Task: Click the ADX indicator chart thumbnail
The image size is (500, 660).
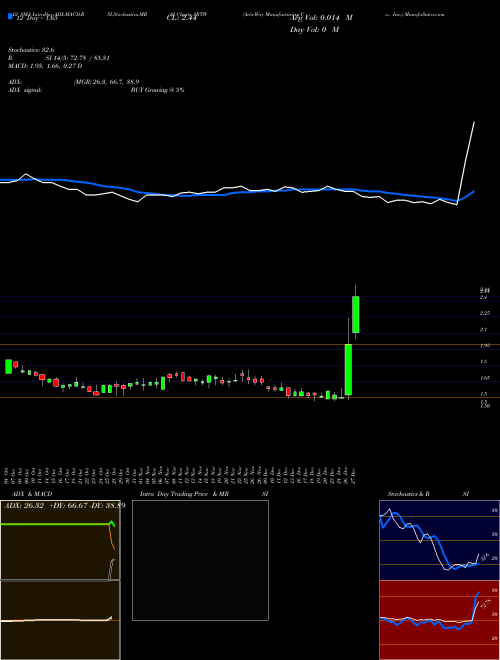Action: [60, 540]
